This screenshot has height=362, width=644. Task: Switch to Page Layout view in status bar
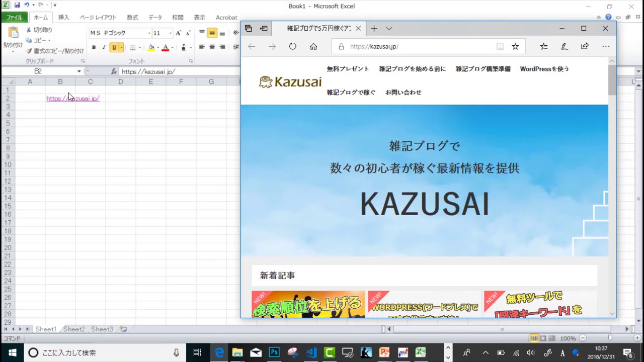pos(543,338)
